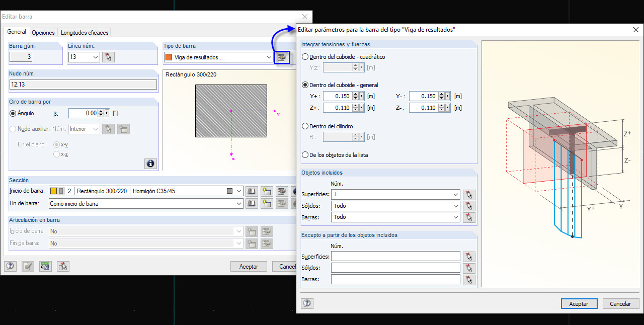Screen dimensions: 644x325
Task: Open section library for Inicio de barra
Action: (252, 191)
